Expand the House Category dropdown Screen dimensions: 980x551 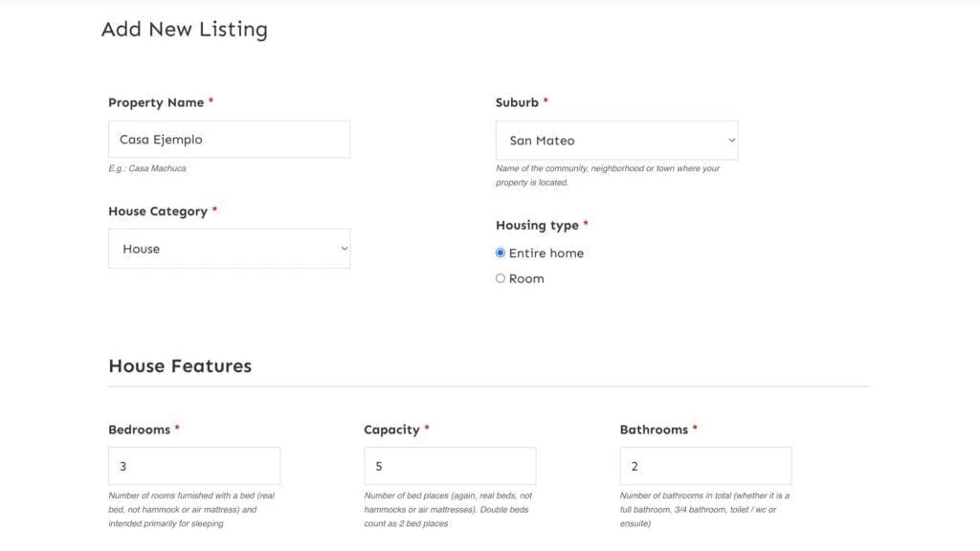(x=229, y=249)
